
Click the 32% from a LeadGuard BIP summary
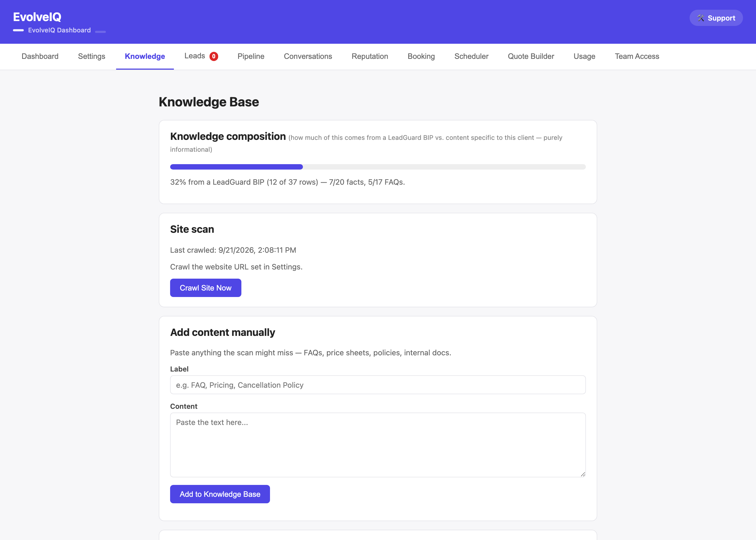[287, 182]
